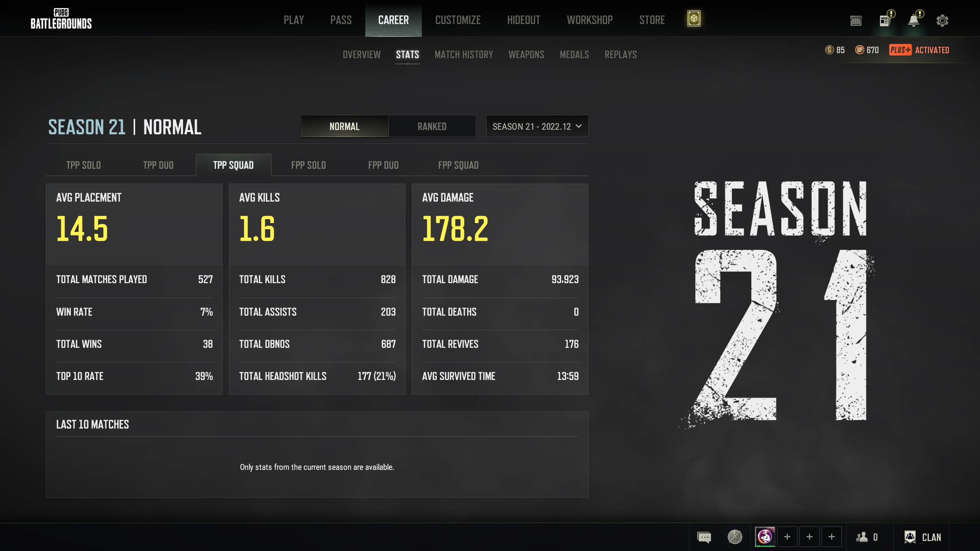This screenshot has width=980, height=551.
Task: Open the chat speech bubble icon
Action: click(704, 537)
